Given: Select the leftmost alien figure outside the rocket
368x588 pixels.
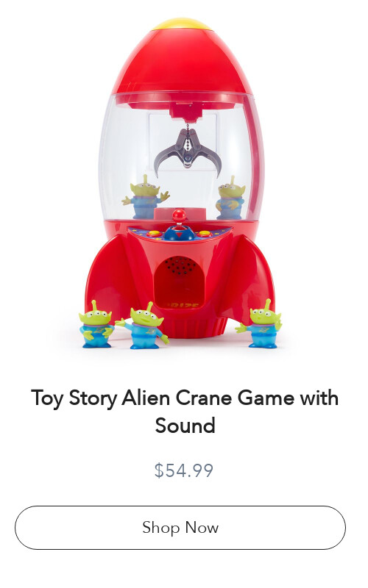Looking at the screenshot, I should 96,324.
